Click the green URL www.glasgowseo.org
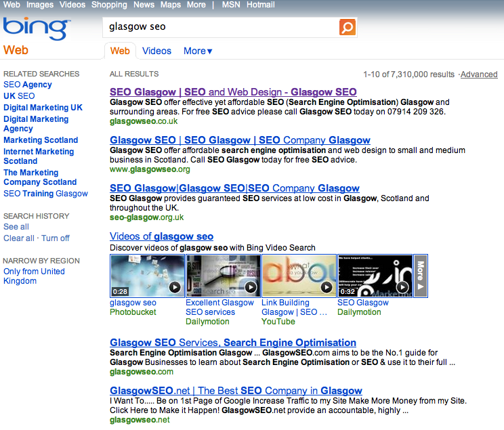This screenshot has height=430, width=504. click(x=150, y=169)
